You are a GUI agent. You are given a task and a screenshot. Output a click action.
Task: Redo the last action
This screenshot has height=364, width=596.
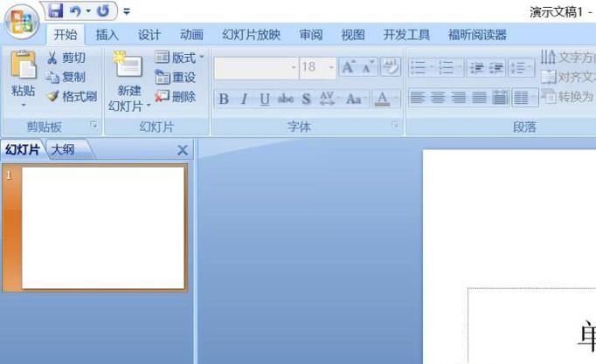(103, 11)
